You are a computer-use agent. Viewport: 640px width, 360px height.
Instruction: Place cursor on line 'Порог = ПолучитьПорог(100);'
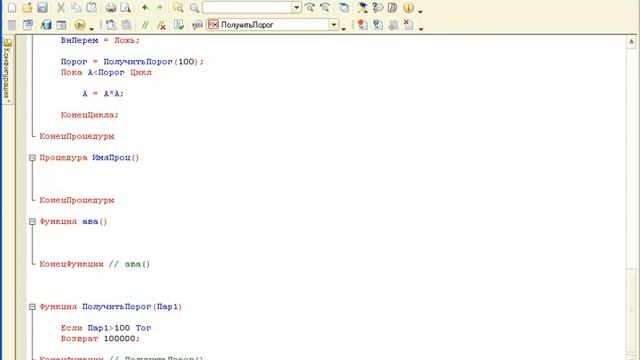click(132, 62)
